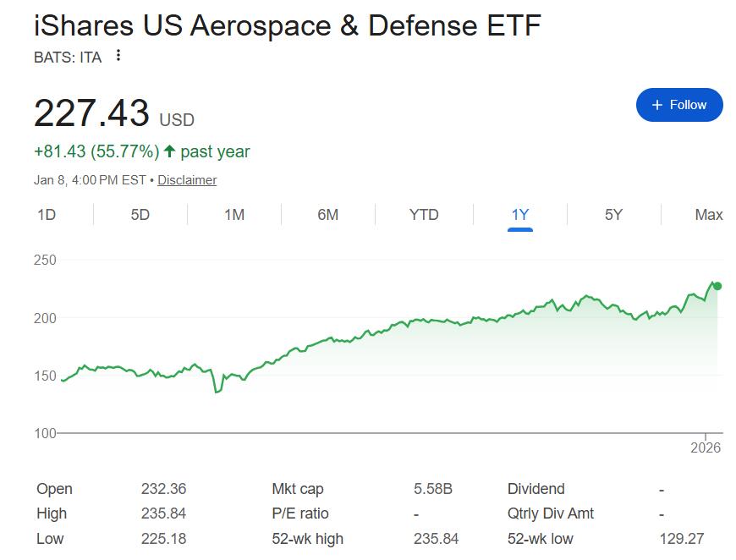
Task: Switch the chart to YTD
Action: click(x=424, y=215)
